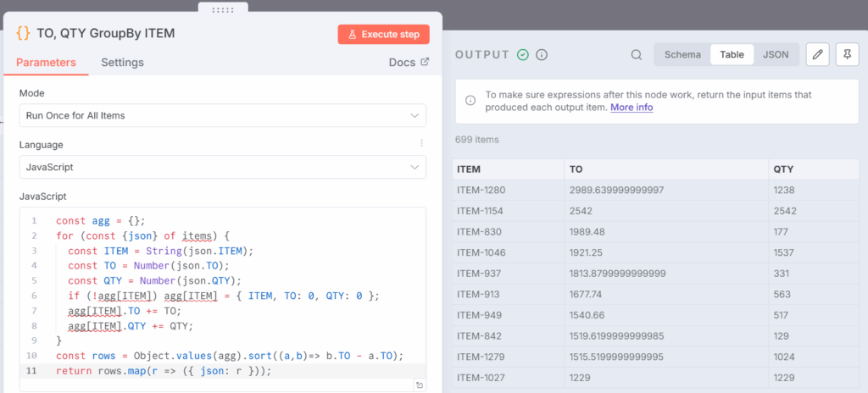Screen dimensions: 868x393
Task: Switch to the Settings tab
Action: coord(122,63)
